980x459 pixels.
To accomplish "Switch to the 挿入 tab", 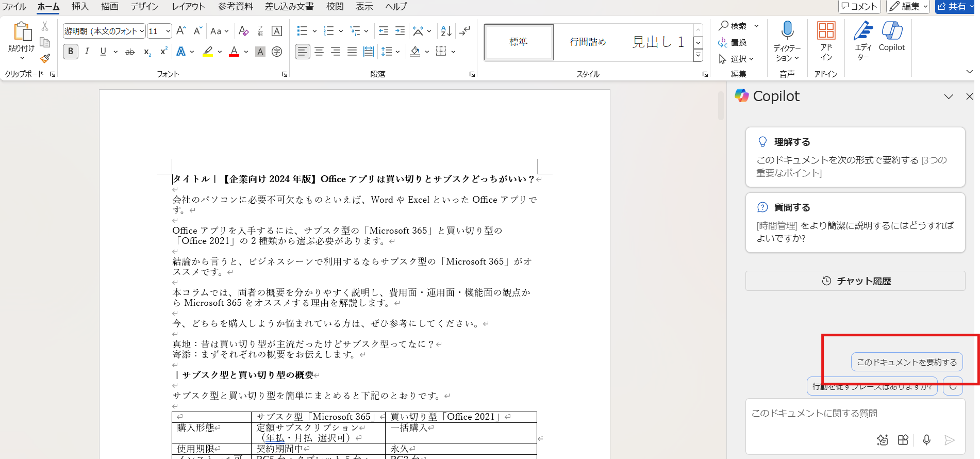I will [80, 7].
